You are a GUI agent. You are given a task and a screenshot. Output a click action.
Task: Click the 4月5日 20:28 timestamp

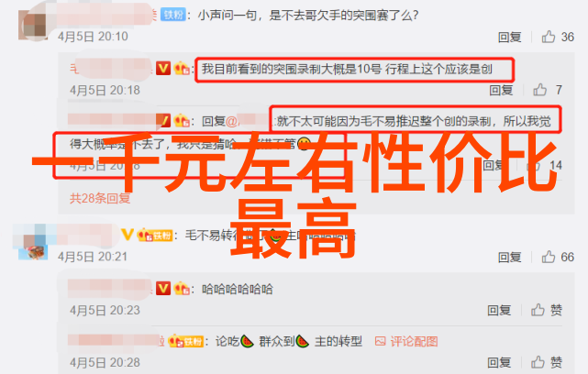(105, 363)
